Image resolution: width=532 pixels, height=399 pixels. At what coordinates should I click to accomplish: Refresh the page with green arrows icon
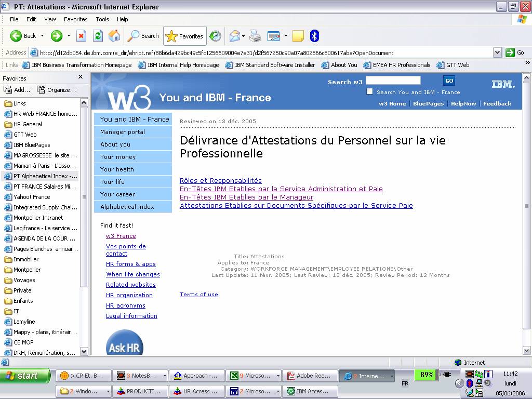pyautogui.click(x=98, y=36)
